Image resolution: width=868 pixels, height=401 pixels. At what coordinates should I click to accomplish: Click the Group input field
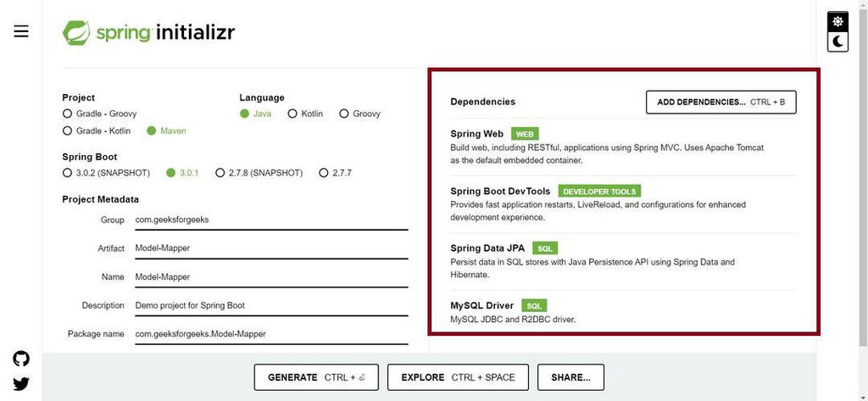coord(270,220)
